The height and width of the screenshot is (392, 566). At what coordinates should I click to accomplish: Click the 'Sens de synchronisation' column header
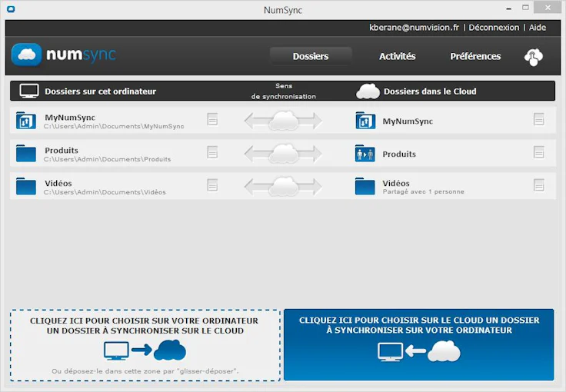[284, 91]
